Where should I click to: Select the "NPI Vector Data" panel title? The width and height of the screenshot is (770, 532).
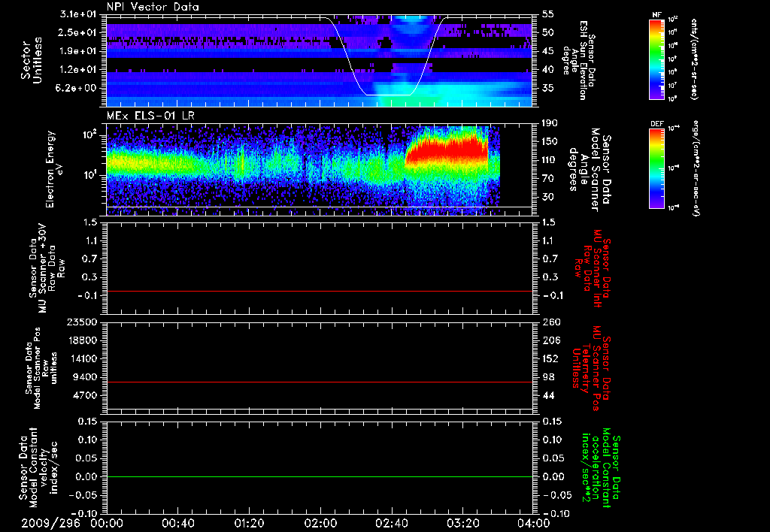pos(153,7)
